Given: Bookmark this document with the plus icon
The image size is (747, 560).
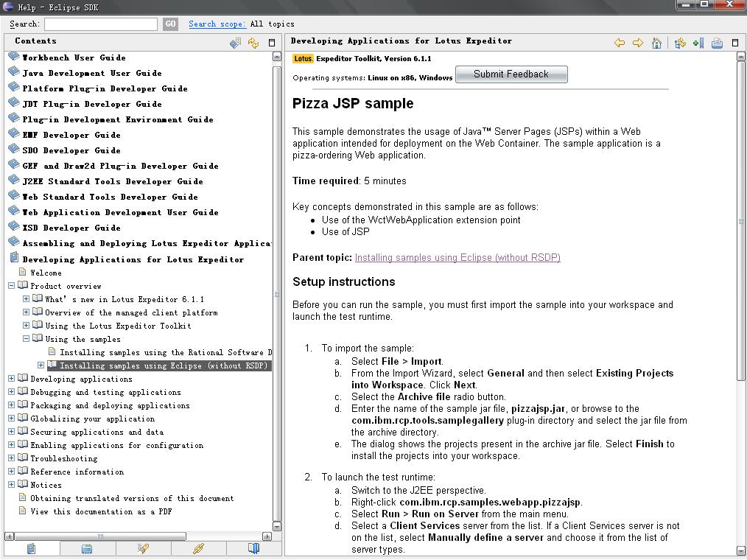Looking at the screenshot, I should click(698, 43).
